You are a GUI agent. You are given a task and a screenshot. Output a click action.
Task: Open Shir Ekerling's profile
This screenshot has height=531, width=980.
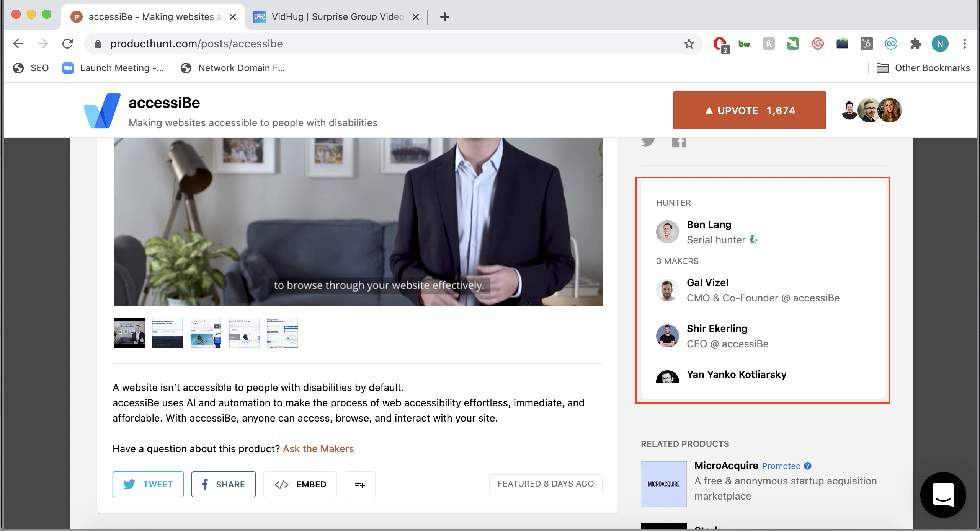coord(717,329)
